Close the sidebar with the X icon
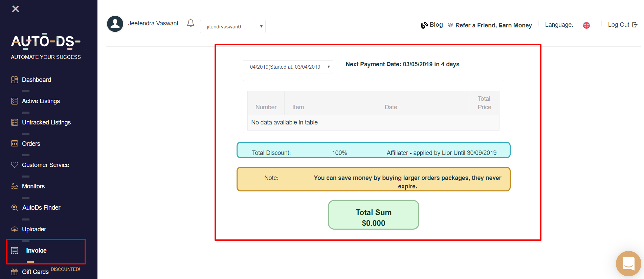 (16, 9)
